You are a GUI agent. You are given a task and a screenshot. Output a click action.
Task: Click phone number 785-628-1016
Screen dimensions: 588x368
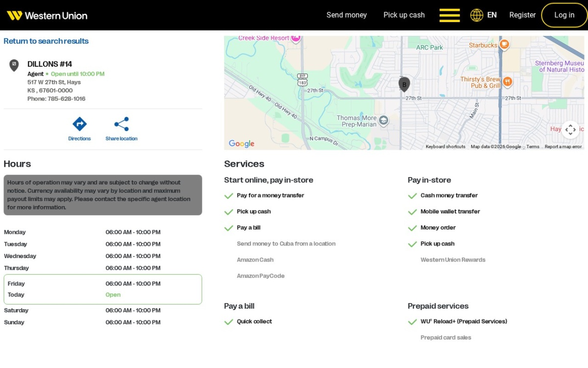click(x=66, y=99)
